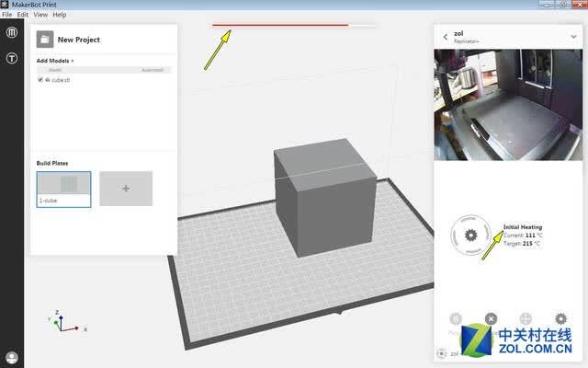588x368 pixels.
Task: Add a new build plate with plus
Action: [x=126, y=189]
